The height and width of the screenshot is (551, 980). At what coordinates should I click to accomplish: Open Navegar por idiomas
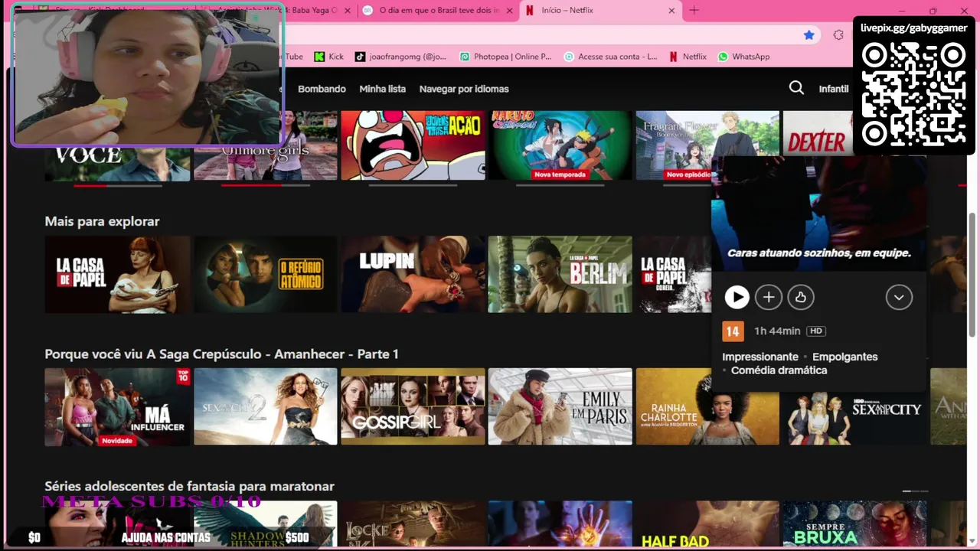tap(464, 89)
